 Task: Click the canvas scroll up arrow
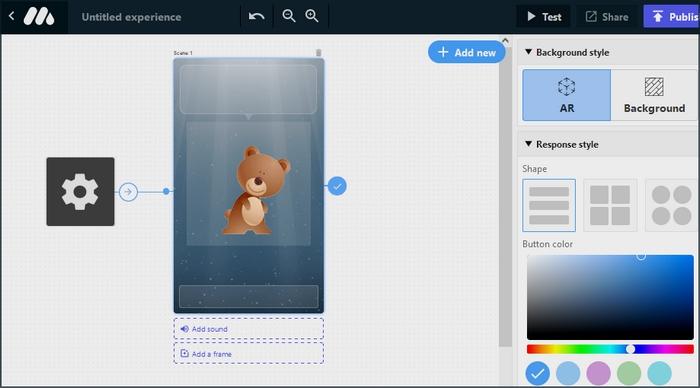pyautogui.click(x=505, y=41)
